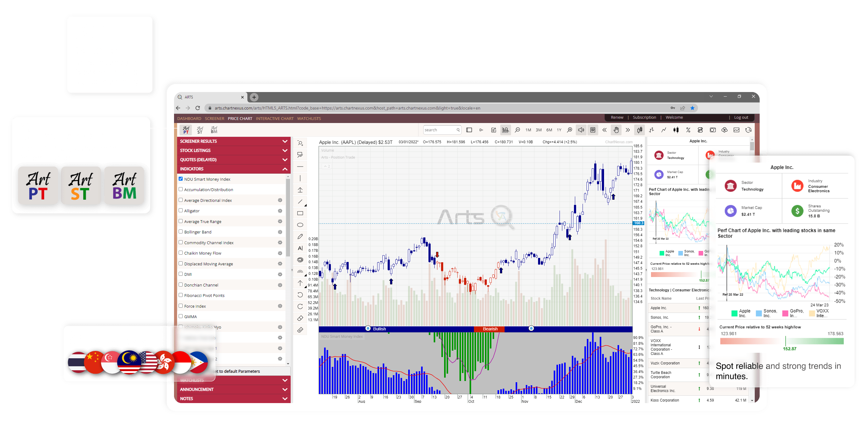Switch to Art ST mode
The height and width of the screenshot is (427, 868).
pyautogui.click(x=200, y=130)
